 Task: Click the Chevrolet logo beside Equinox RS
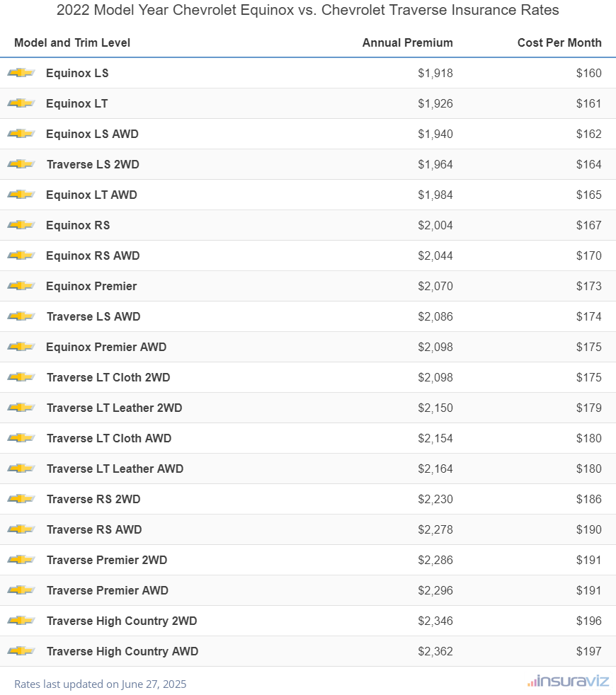click(x=21, y=225)
